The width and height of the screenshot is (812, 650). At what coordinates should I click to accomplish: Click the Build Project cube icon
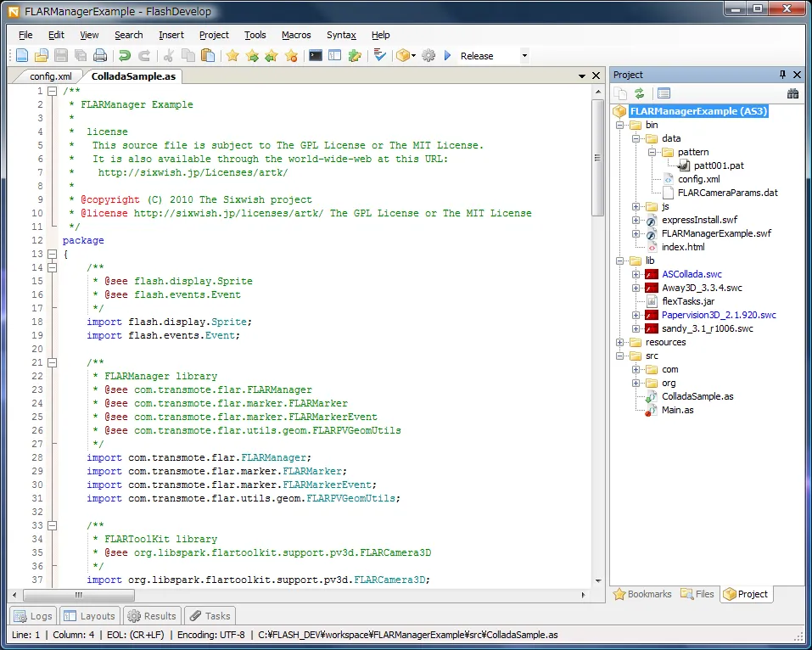(x=403, y=55)
